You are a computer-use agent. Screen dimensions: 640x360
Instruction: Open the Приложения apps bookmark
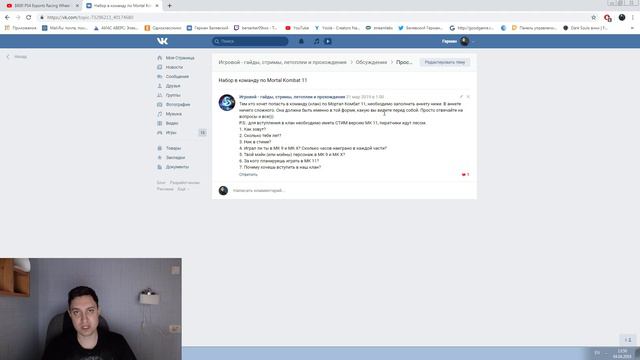(20, 28)
